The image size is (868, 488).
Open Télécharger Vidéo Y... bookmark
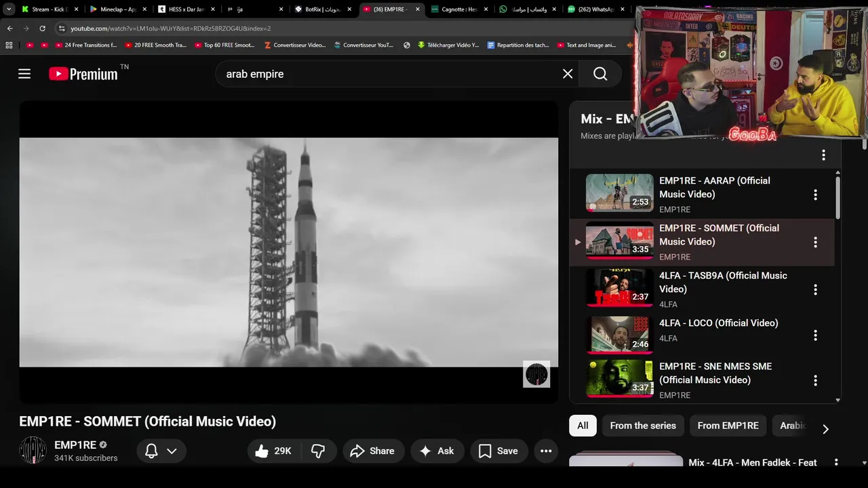[x=448, y=45]
